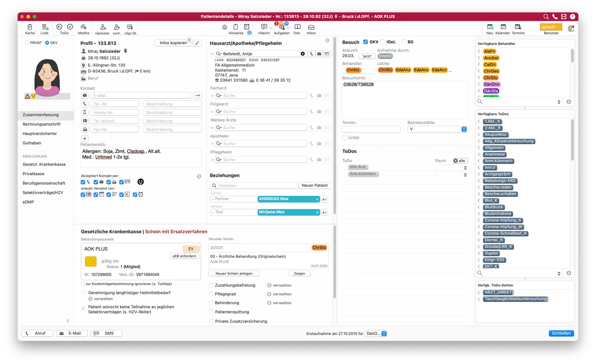Click the Schließen button
Screen dimensions: 596x364
561,333
